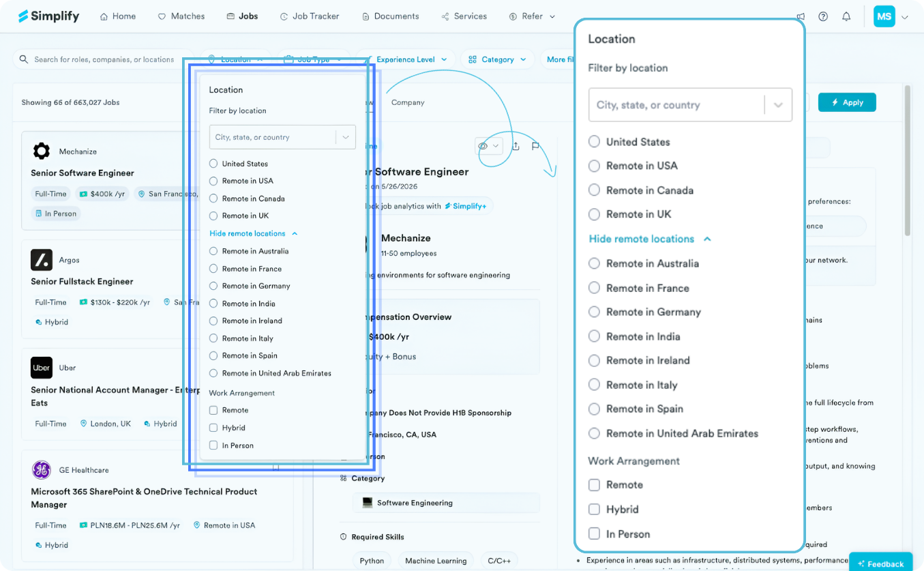This screenshot has height=571, width=924.
Task: Click the magnifier icon in the search bar
Action: [x=24, y=59]
